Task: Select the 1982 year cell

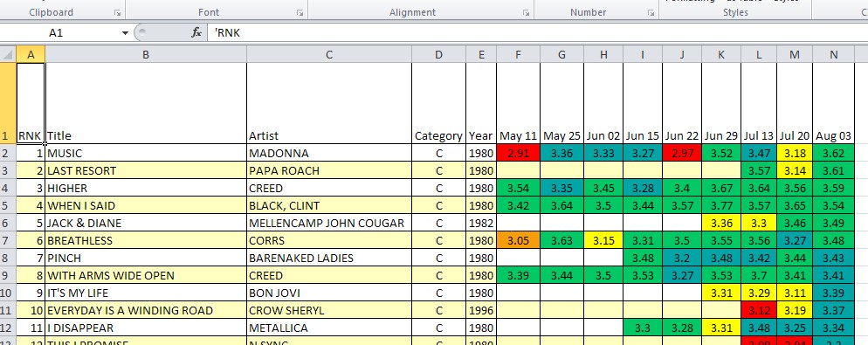Action: click(482, 224)
